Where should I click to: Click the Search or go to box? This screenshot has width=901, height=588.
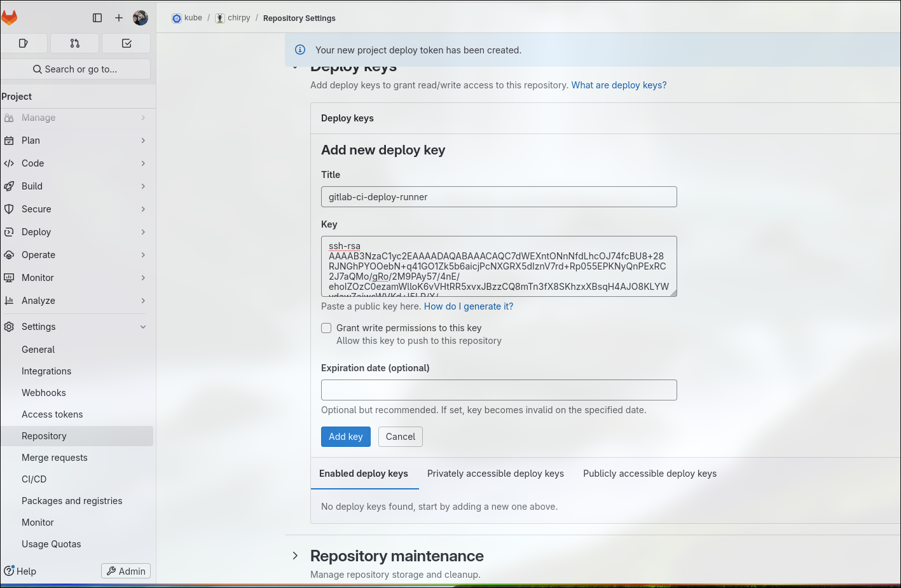point(76,69)
